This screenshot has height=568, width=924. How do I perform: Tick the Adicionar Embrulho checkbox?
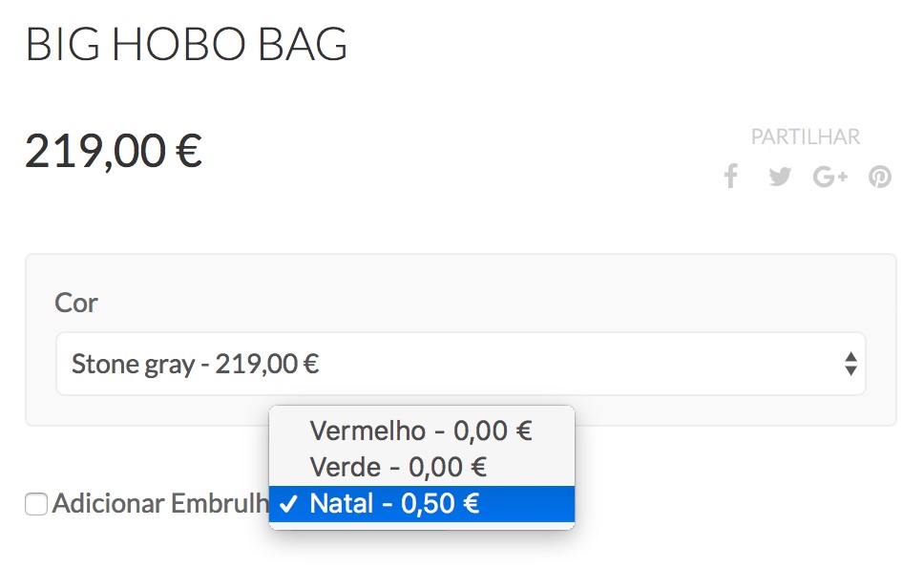[x=36, y=504]
